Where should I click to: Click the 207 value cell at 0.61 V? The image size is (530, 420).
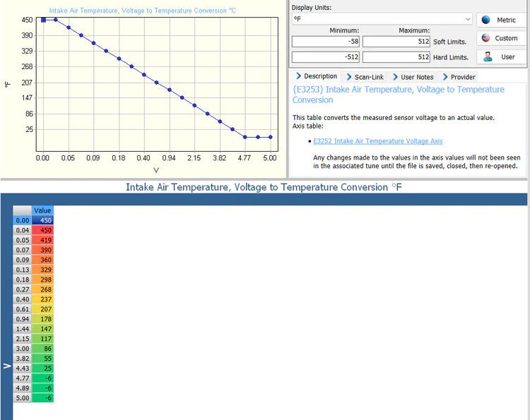pyautogui.click(x=42, y=309)
